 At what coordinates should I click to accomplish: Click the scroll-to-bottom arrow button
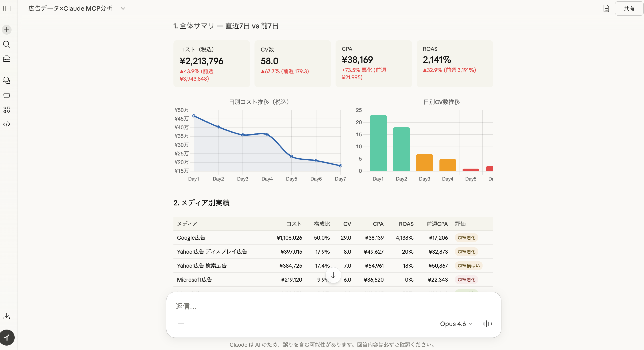coord(333,276)
